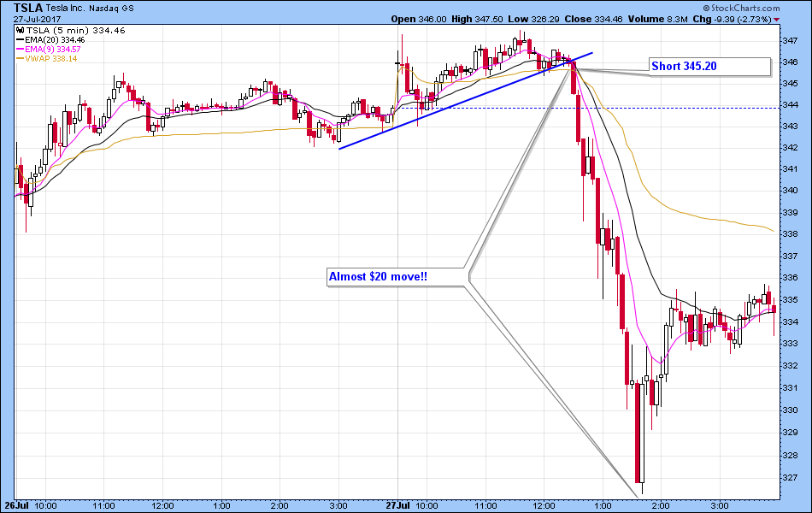The width and height of the screenshot is (812, 513).
Task: Click the Short 345.20 annotation box
Action: click(710, 67)
